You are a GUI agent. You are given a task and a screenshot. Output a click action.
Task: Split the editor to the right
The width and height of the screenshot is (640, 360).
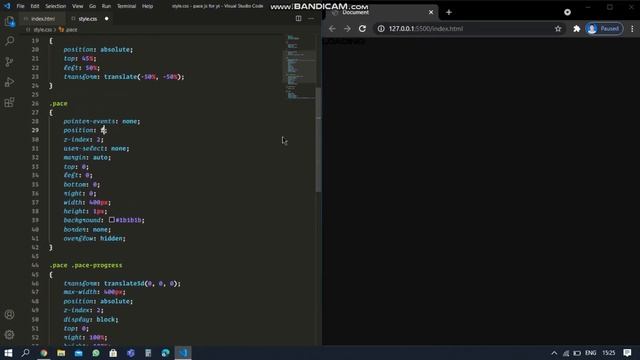[x=298, y=18]
